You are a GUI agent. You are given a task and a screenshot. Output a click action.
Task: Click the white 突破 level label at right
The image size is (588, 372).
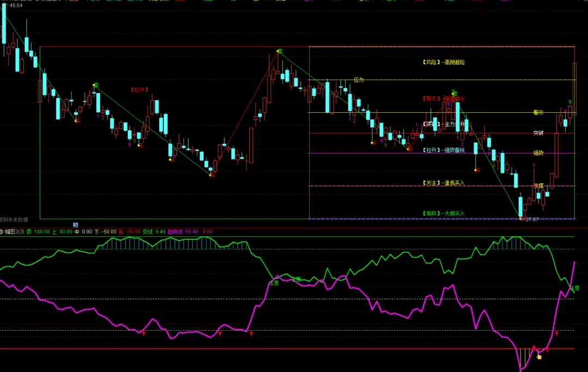click(x=538, y=133)
